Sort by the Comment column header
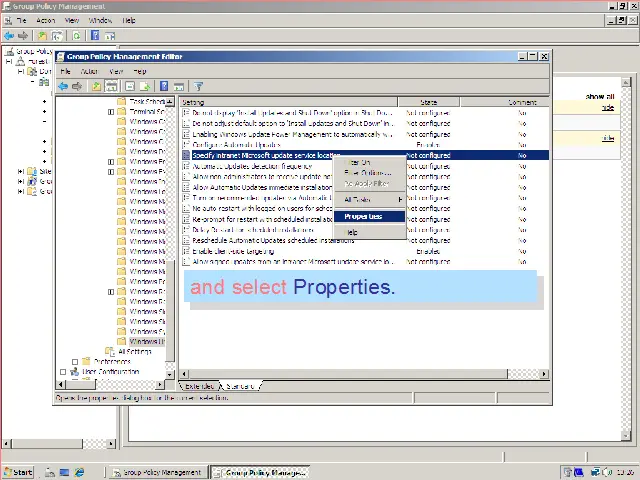640x480 pixels. [x=504, y=102]
